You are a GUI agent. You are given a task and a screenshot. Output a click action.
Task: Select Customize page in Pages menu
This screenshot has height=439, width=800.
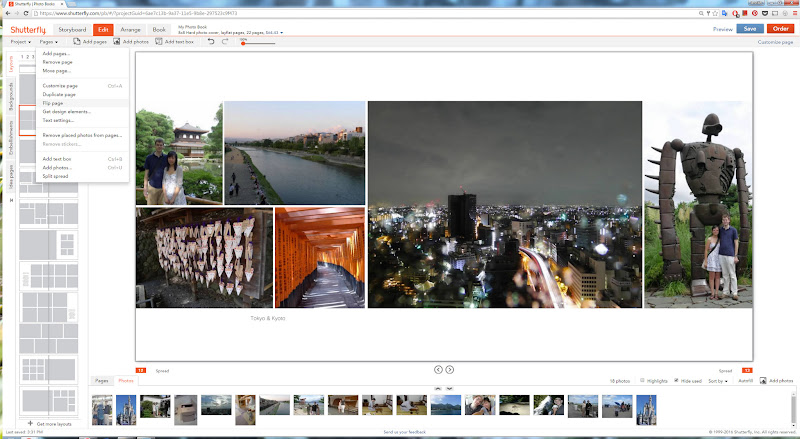click(x=82, y=86)
